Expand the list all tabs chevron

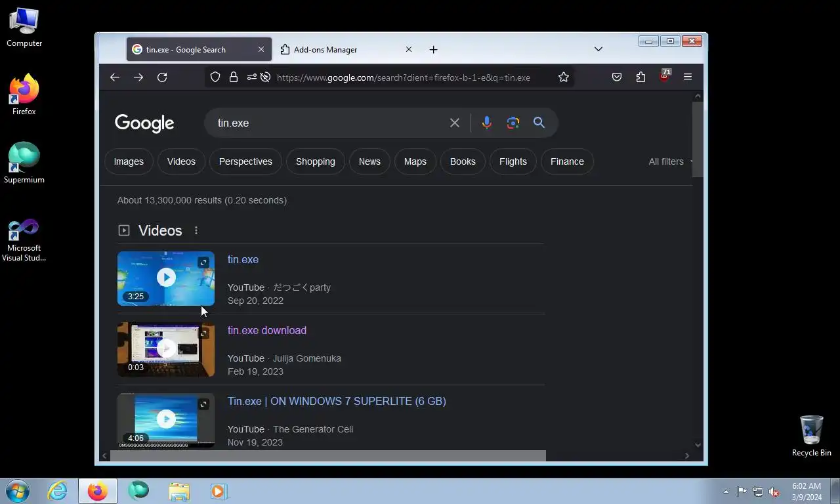pyautogui.click(x=598, y=50)
